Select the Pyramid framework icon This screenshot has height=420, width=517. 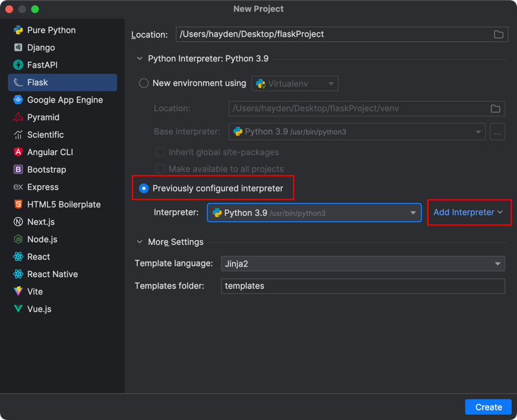tap(18, 118)
